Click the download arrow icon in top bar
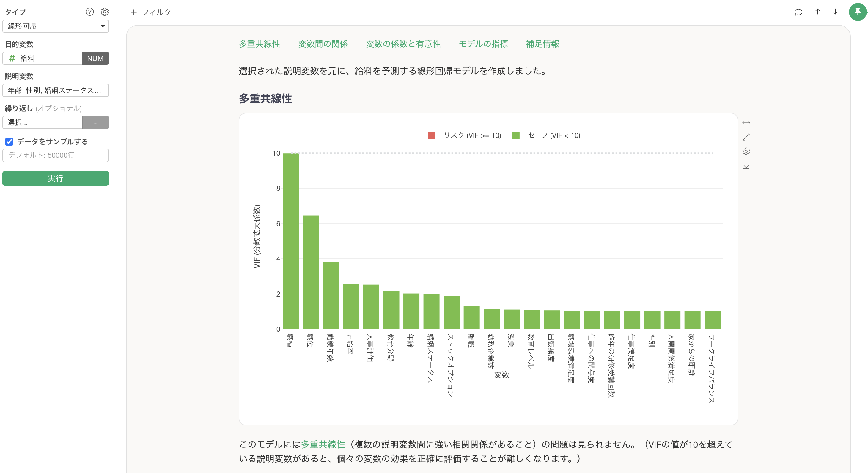The image size is (868, 473). point(835,12)
